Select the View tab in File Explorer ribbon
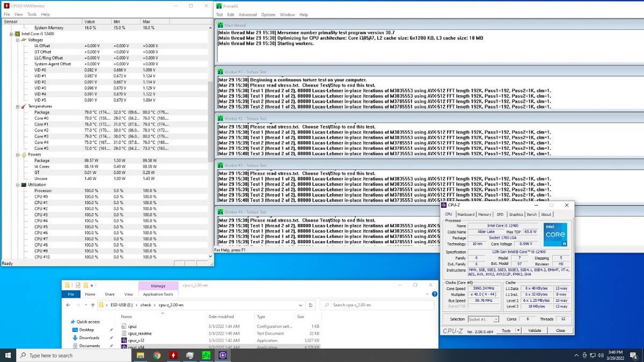The height and width of the screenshot is (362, 644). 128,294
